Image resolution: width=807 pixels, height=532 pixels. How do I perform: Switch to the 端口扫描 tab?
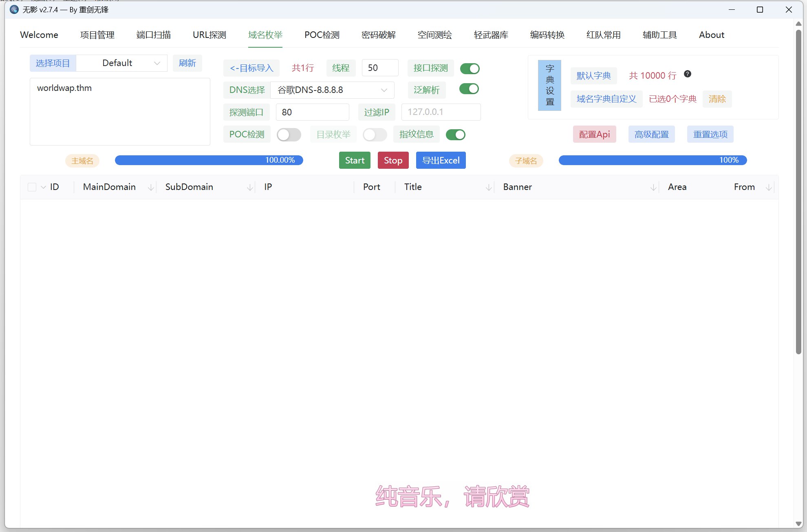153,35
